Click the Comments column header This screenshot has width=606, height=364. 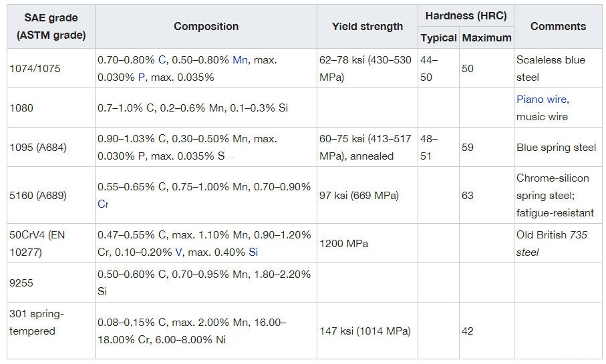[558, 27]
